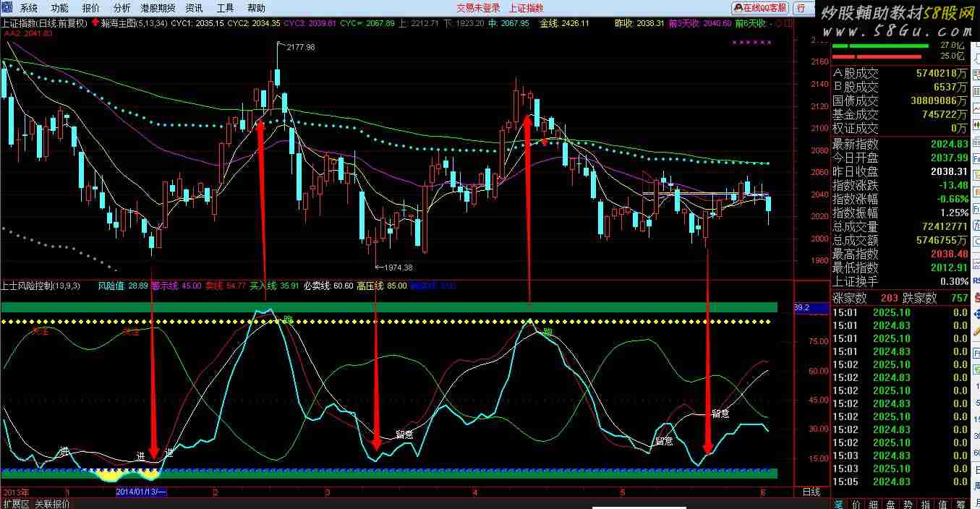
Task: Click the 扩展区 tab at bottom left
Action: [15, 504]
